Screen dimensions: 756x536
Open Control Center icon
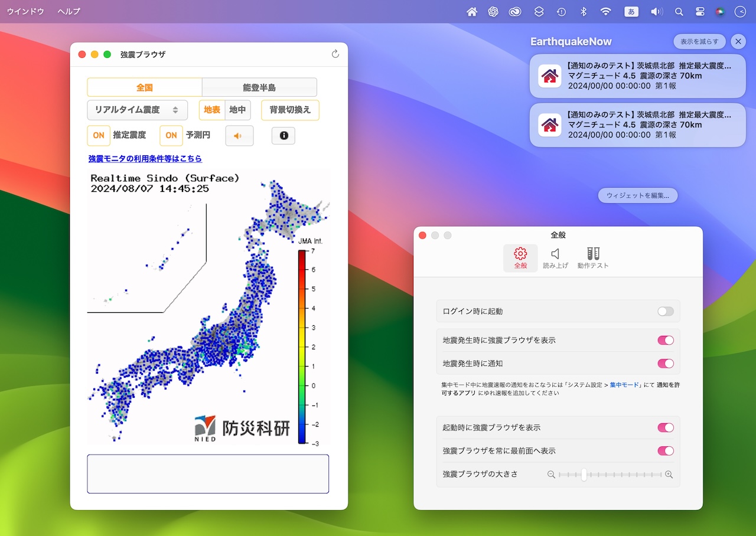pyautogui.click(x=700, y=12)
